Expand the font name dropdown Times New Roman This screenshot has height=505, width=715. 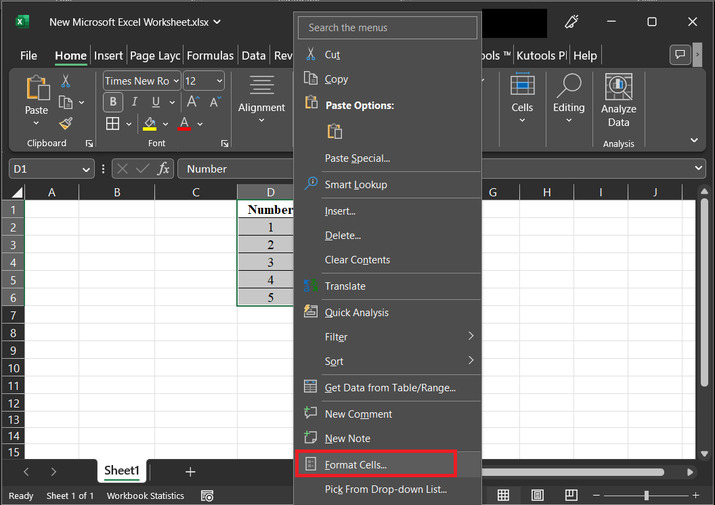tap(176, 81)
